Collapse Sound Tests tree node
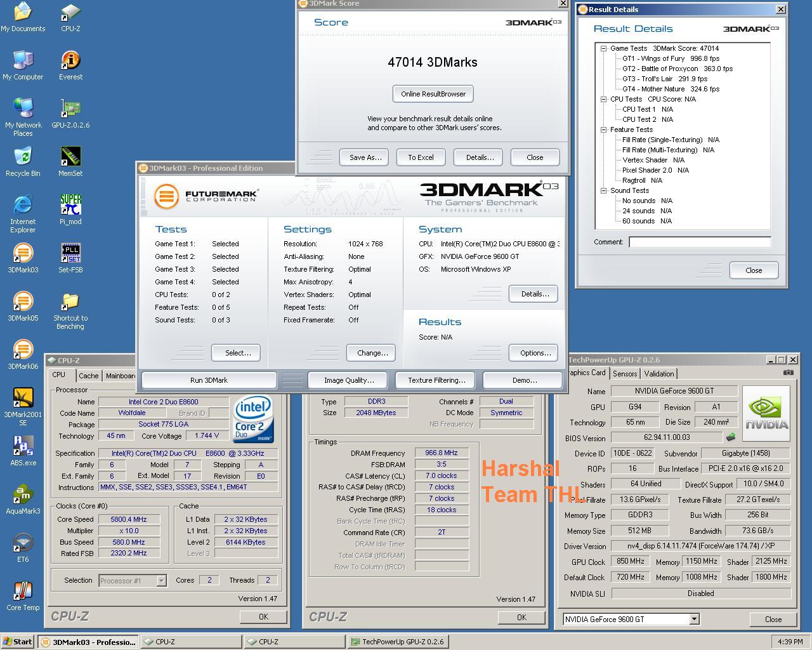 click(x=604, y=190)
